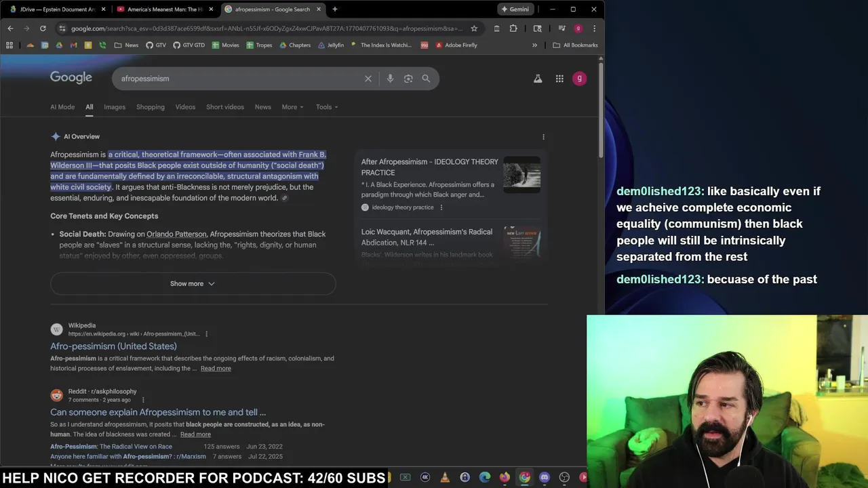
Task: Open the GTV GTD bookmark
Action: point(189,45)
